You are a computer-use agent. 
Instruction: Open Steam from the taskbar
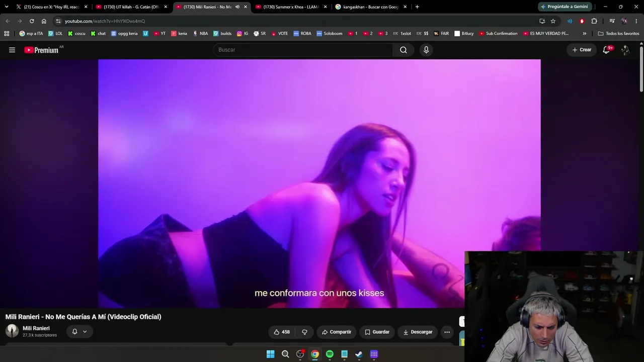359,354
